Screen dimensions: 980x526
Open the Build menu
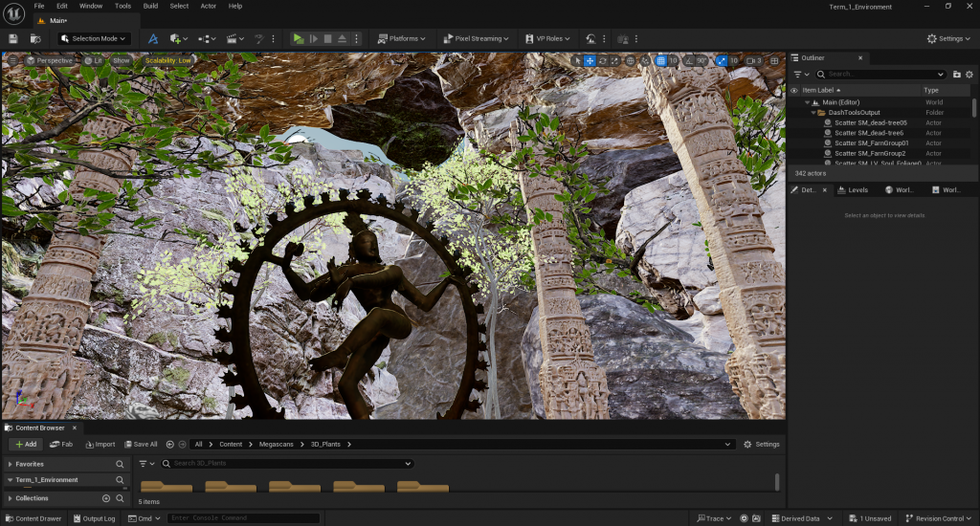(150, 7)
